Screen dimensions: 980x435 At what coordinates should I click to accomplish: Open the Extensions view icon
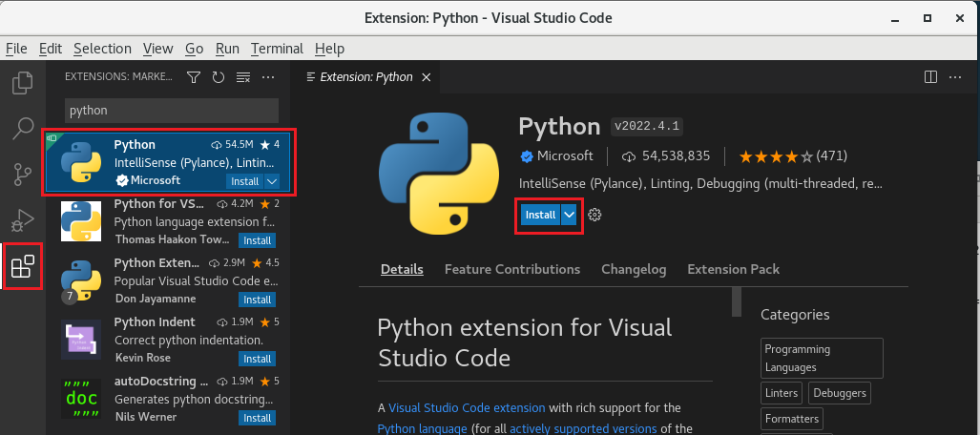point(22,266)
